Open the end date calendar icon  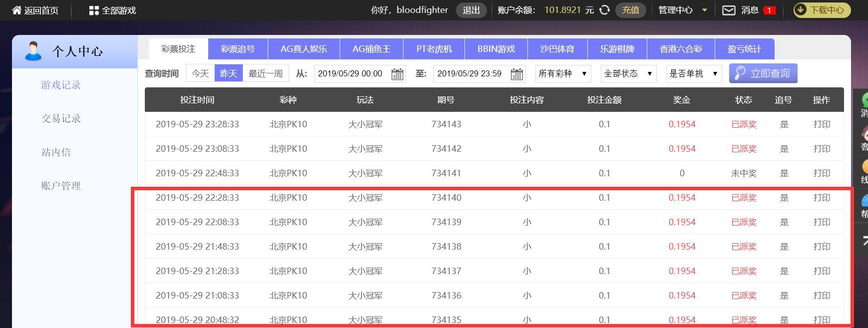(516, 74)
